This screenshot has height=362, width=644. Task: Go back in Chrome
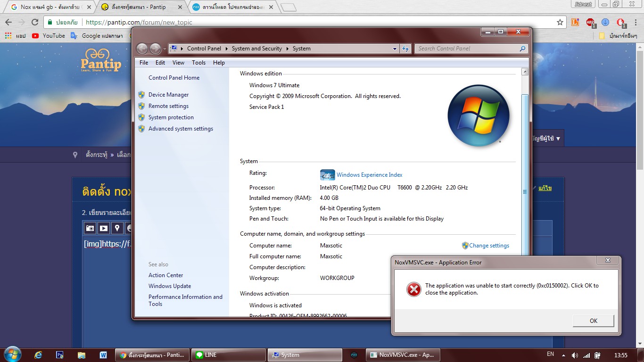tap(8, 22)
